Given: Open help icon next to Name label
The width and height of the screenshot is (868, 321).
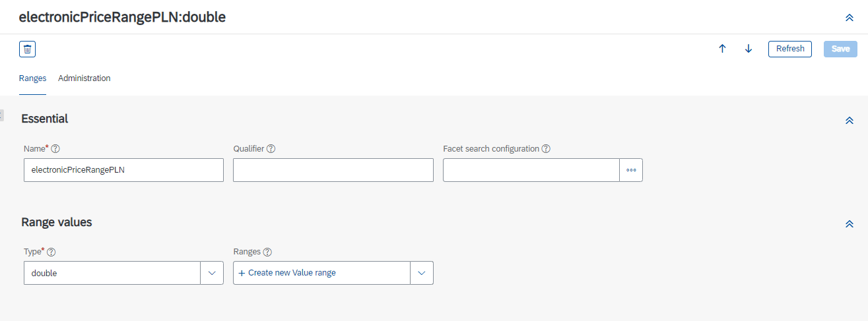Looking at the screenshot, I should coord(55,149).
